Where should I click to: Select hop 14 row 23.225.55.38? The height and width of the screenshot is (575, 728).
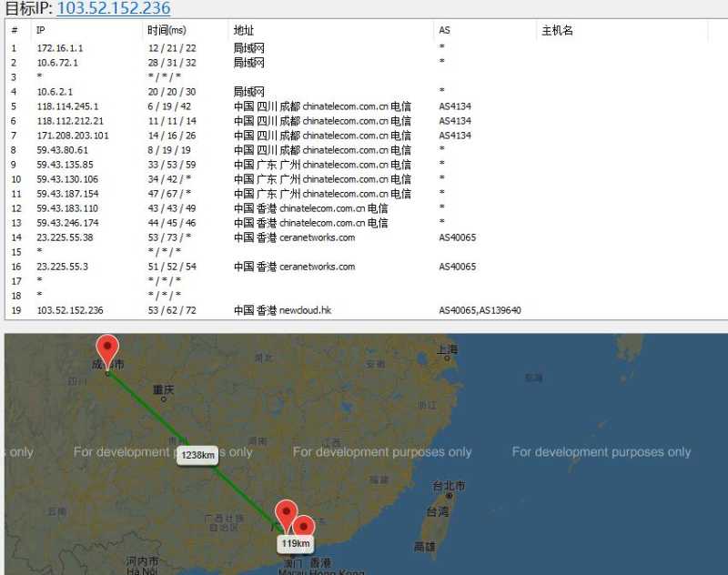coord(367,237)
